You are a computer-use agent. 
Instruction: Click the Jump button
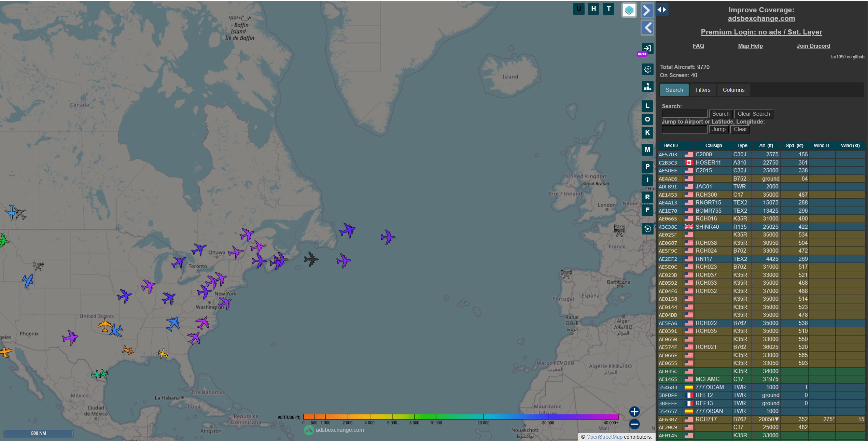[x=718, y=129]
